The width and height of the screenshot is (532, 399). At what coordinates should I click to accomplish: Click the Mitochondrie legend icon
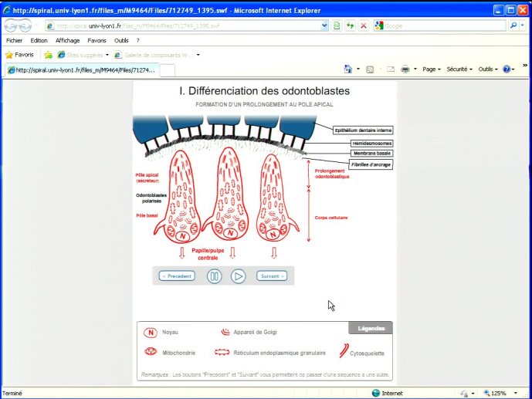(x=151, y=352)
